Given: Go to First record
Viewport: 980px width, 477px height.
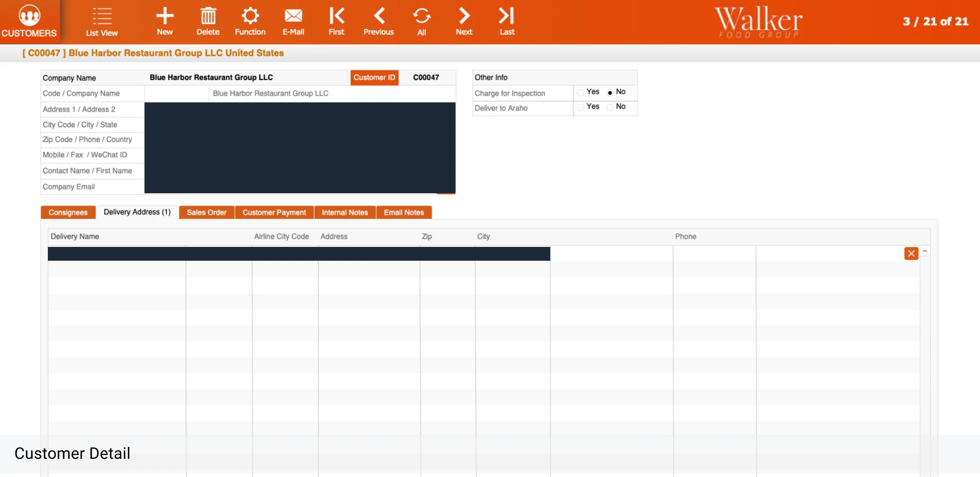Looking at the screenshot, I should click(336, 22).
